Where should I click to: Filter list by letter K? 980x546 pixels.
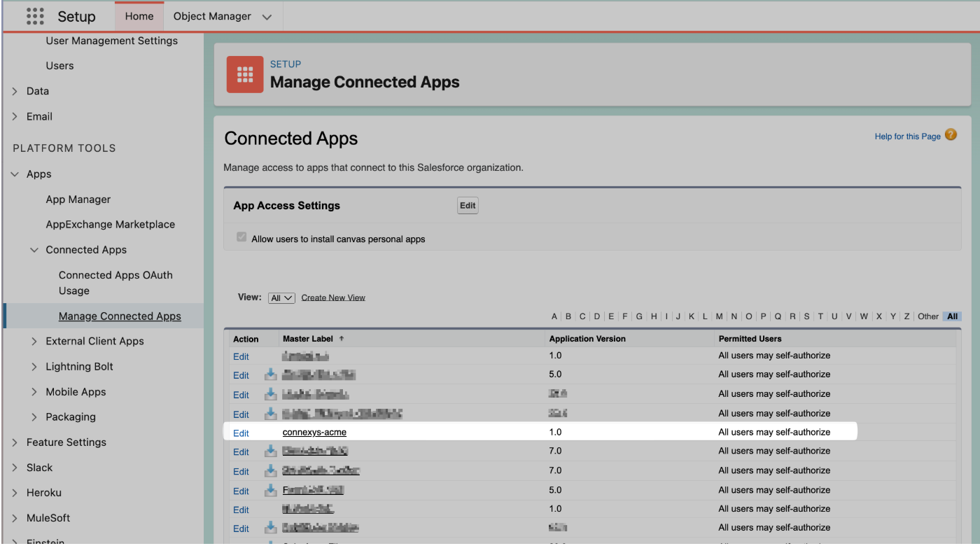coord(692,316)
